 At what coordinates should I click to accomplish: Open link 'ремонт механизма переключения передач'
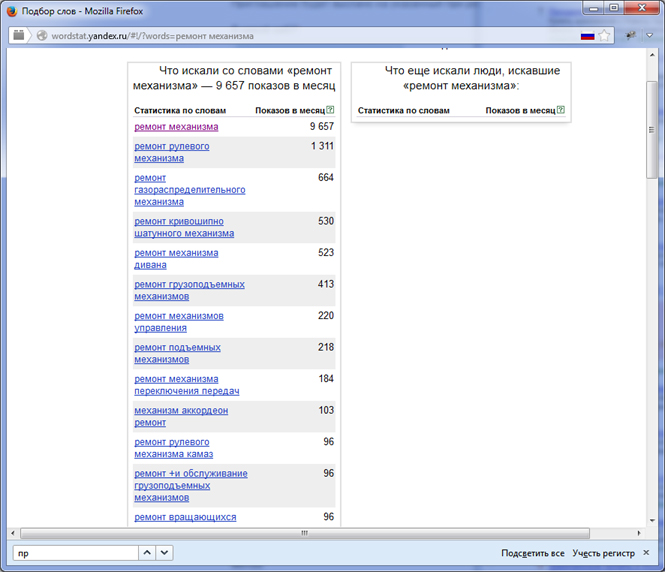click(187, 385)
